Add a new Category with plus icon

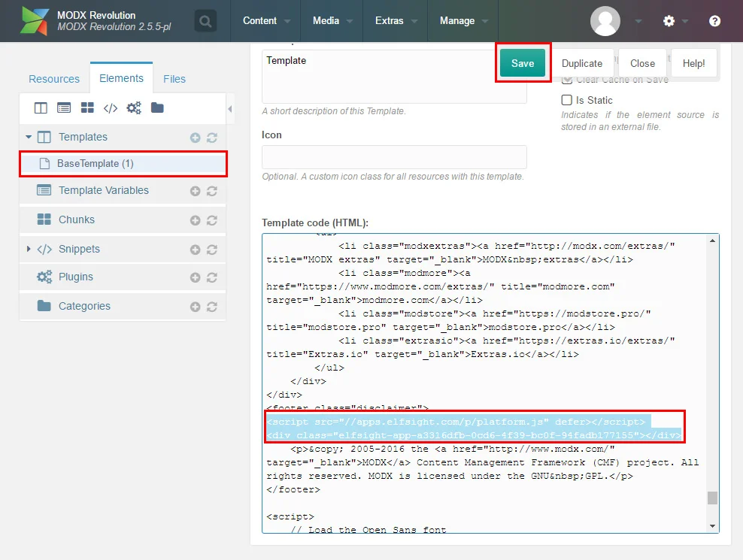pyautogui.click(x=196, y=307)
